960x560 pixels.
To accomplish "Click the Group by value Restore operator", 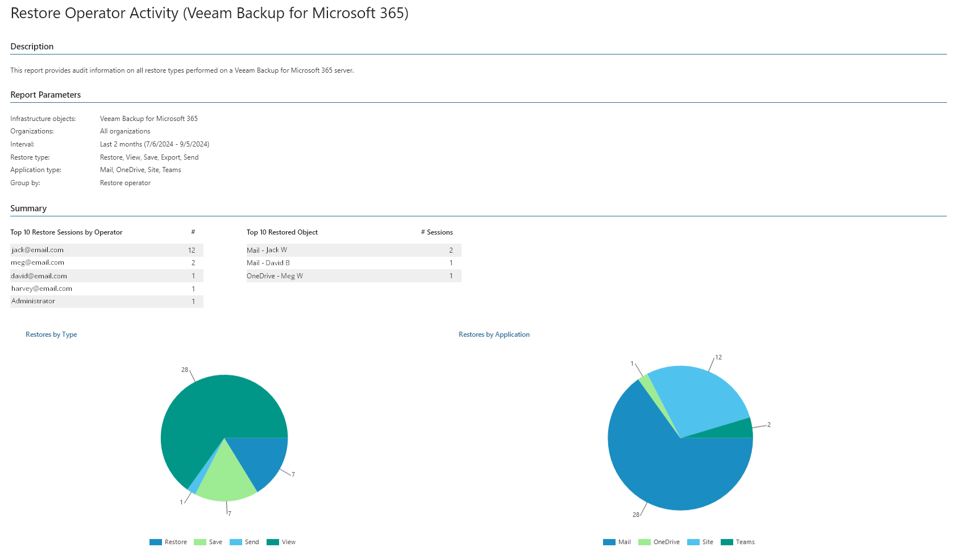I will click(x=125, y=183).
